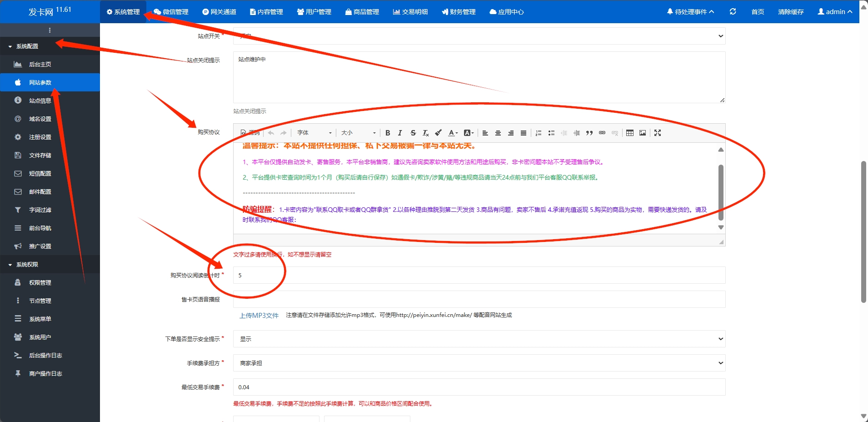Open 权限管理 in sidebar
Image resolution: width=868 pixels, height=422 pixels.
point(50,282)
